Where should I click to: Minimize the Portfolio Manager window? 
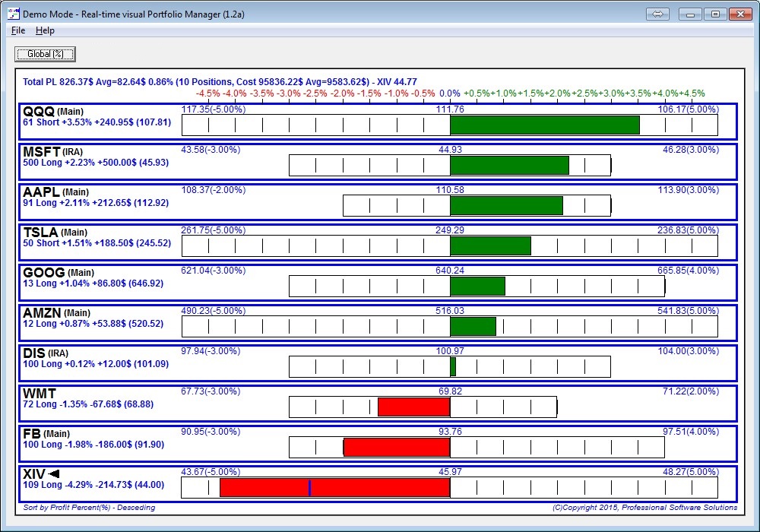690,14
